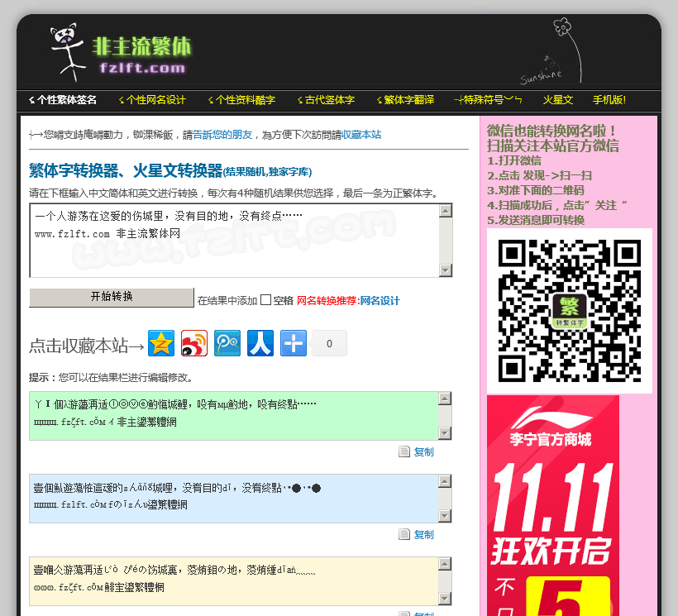Image resolution: width=678 pixels, height=616 pixels.
Task: Click green result scrollbar down arrow
Action: [445, 433]
